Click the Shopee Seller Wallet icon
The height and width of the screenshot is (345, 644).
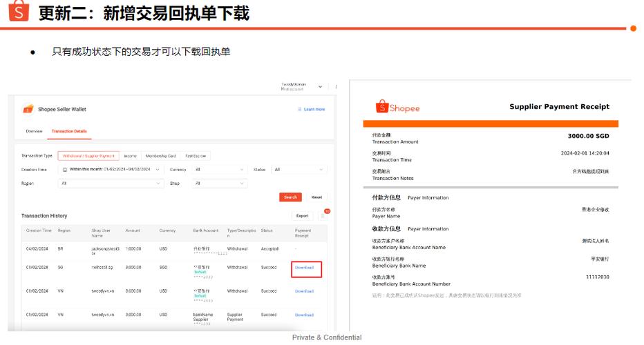click(x=28, y=109)
